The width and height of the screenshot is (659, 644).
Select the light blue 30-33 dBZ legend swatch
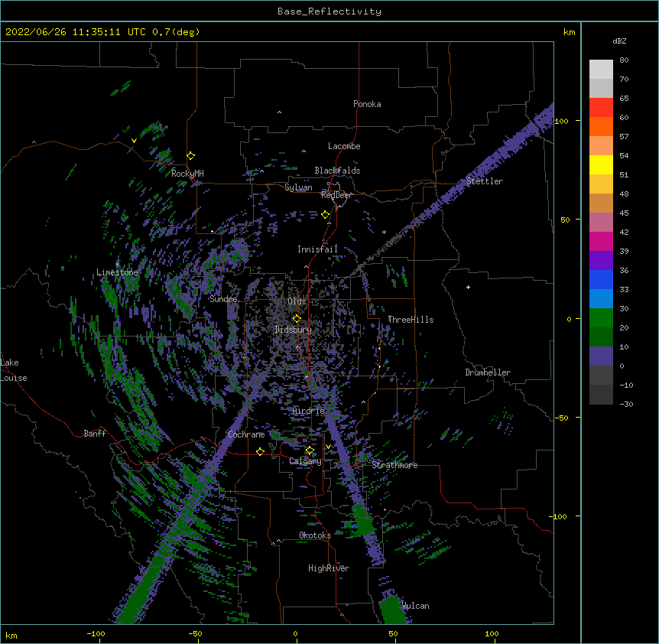601,299
